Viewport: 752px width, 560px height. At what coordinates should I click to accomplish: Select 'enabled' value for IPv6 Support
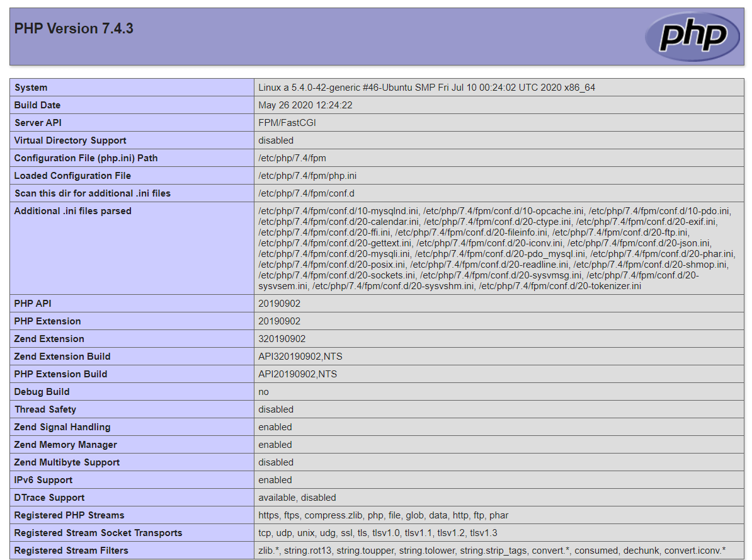pos(275,481)
